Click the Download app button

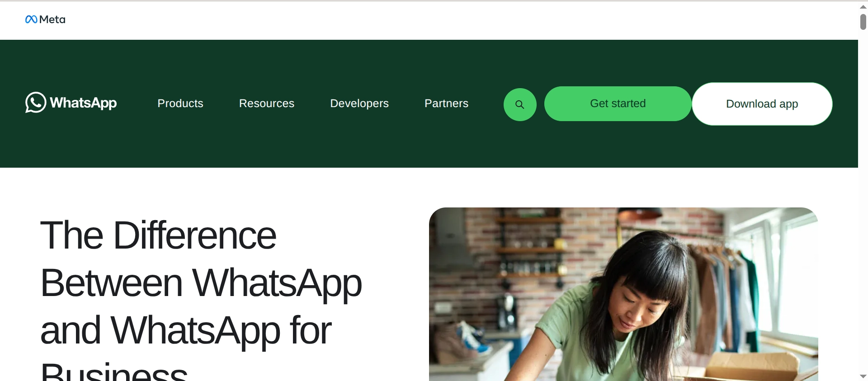(x=762, y=104)
